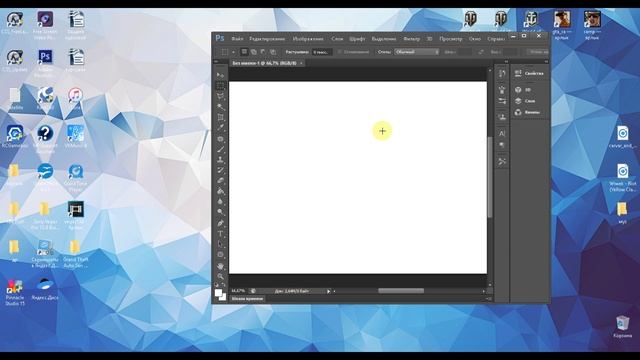Image resolution: width=640 pixels, height=360 pixels.
Task: Select the Type tool
Action: point(220,234)
